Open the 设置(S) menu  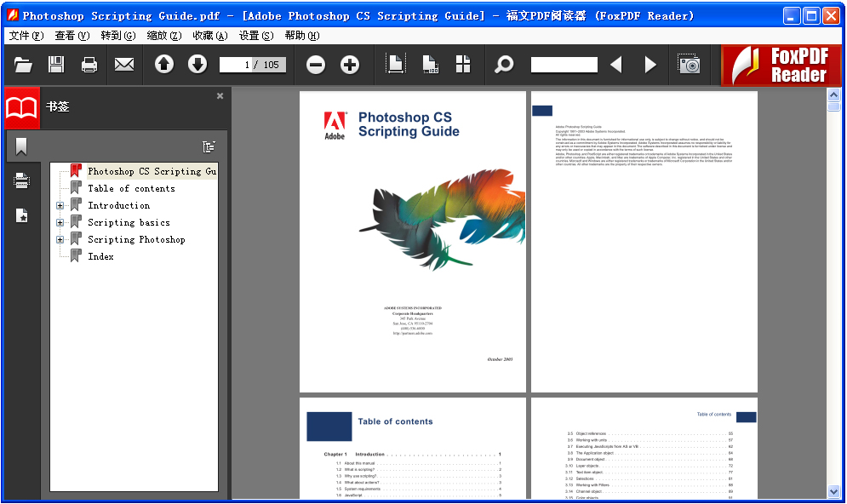tap(256, 36)
